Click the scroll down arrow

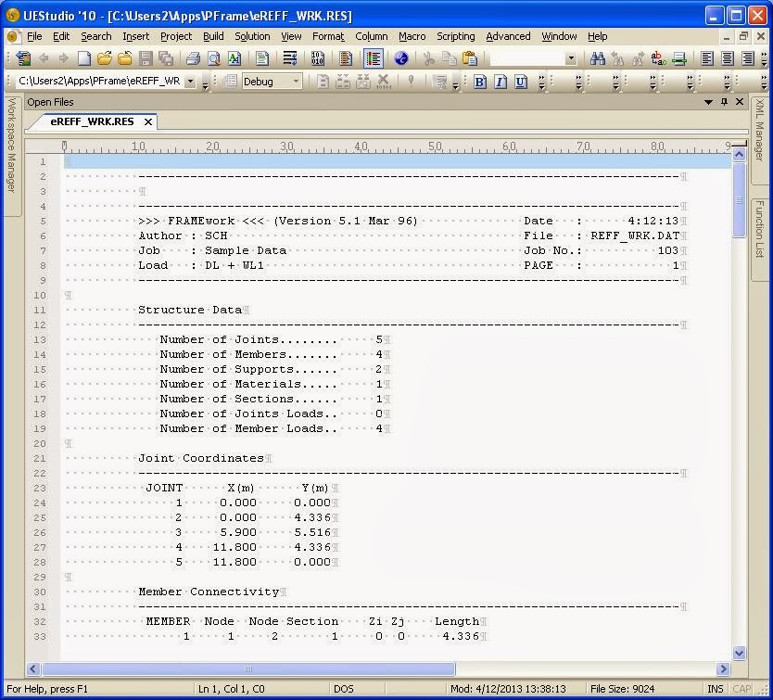coord(739,653)
